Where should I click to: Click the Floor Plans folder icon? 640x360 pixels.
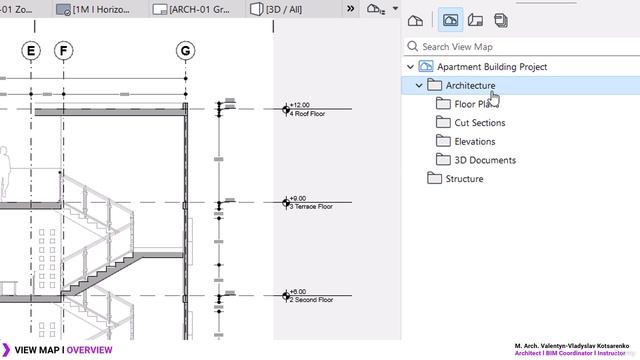[x=443, y=104]
